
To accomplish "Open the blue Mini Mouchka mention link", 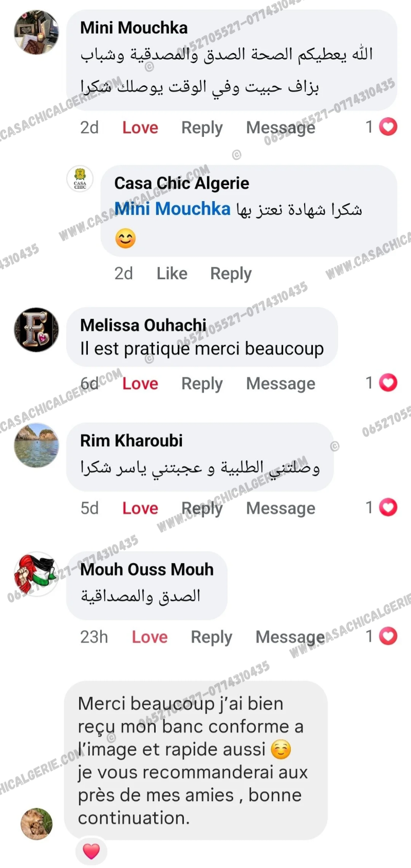I will pos(172,209).
